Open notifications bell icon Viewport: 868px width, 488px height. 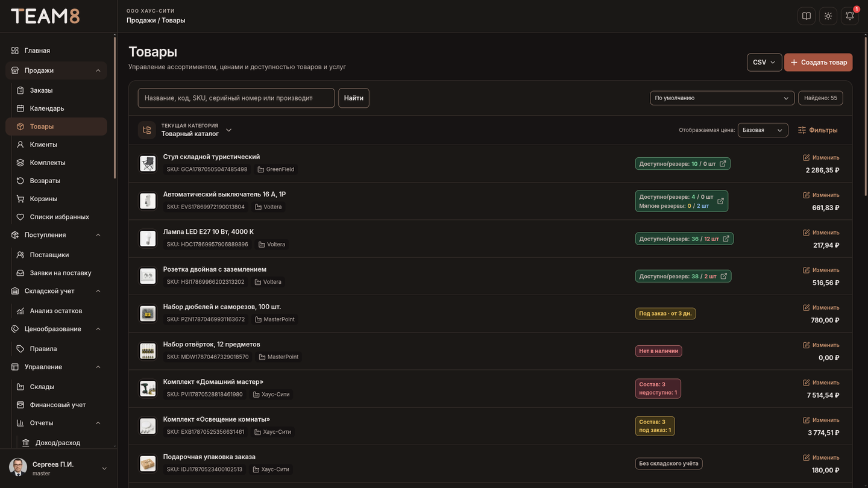[x=850, y=16]
